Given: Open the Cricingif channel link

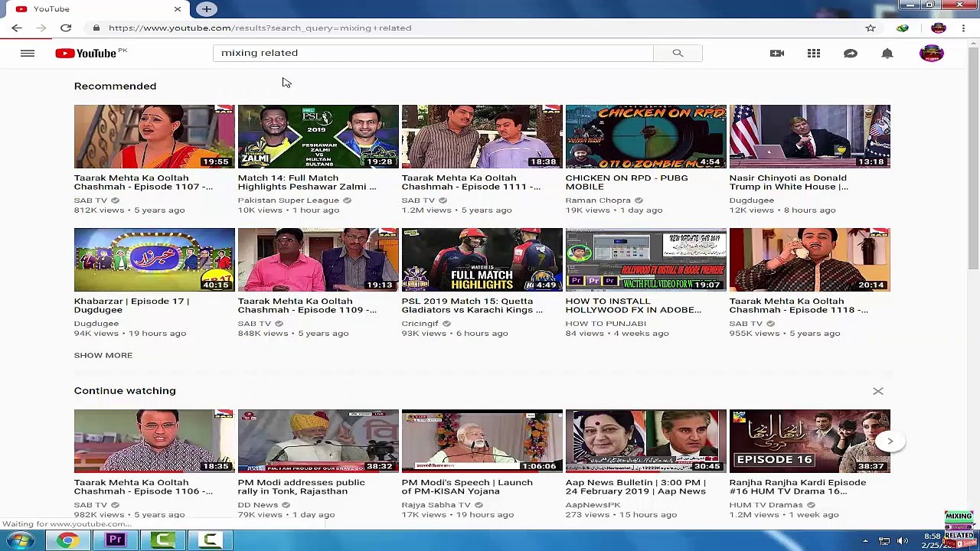Looking at the screenshot, I should (x=420, y=324).
